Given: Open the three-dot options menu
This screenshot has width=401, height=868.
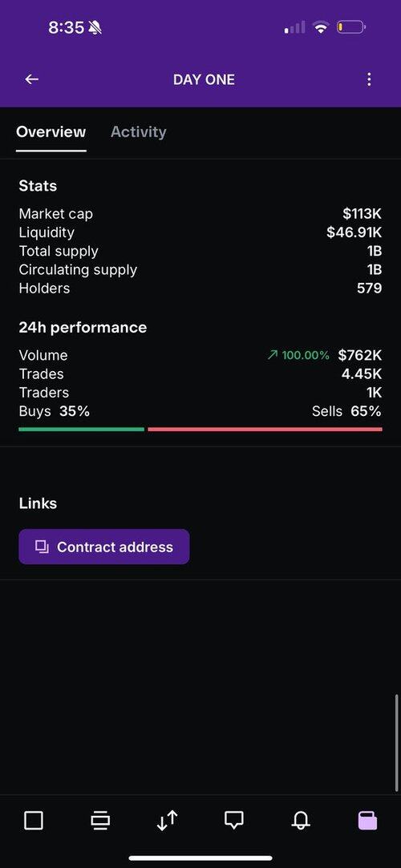Looking at the screenshot, I should [x=369, y=79].
